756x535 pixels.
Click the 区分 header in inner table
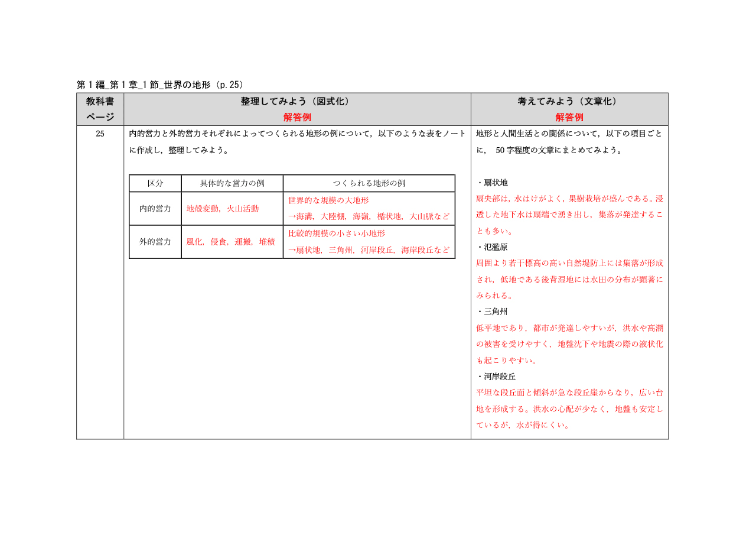coord(155,183)
